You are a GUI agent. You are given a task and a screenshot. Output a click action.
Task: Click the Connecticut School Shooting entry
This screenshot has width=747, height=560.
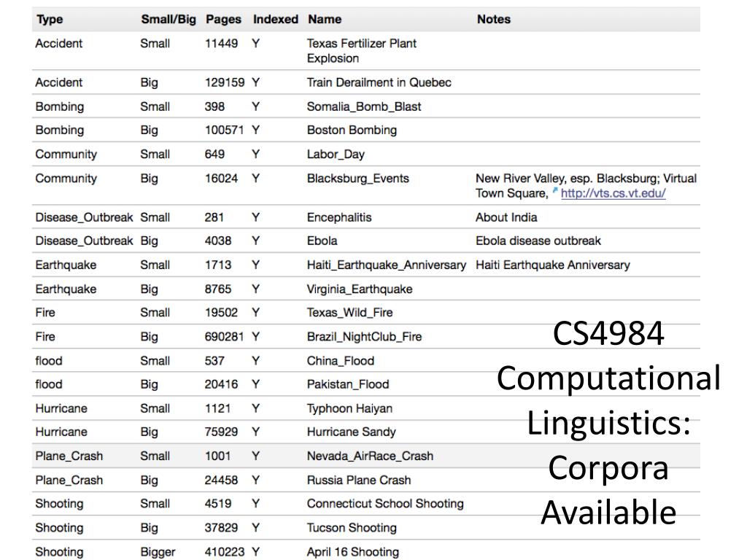click(384, 504)
